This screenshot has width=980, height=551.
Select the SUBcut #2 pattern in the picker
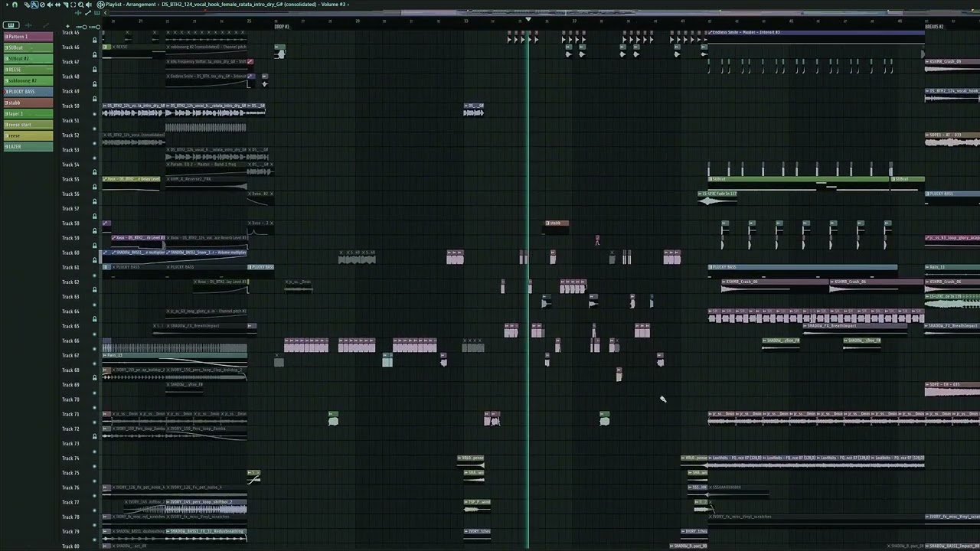[x=28, y=58]
